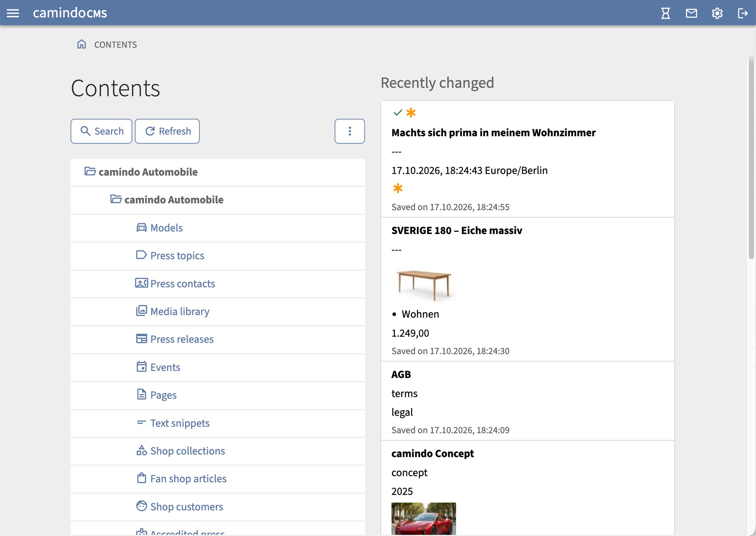Click the wooden table thumbnail
The height and width of the screenshot is (536, 756).
point(424,285)
